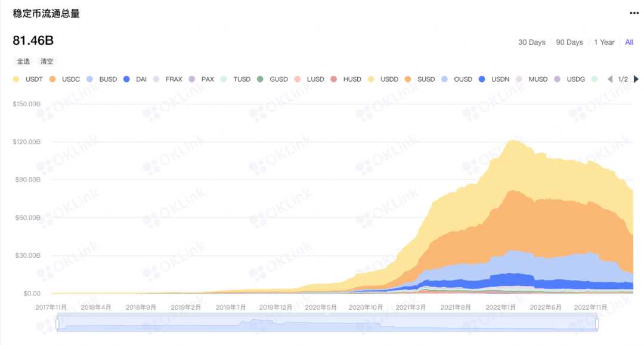Click the DAI legend color dot
This screenshot has width=644, height=345.
point(127,79)
